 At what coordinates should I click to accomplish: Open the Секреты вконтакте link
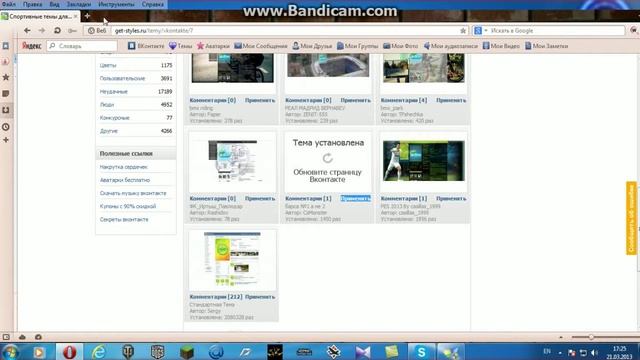124,219
